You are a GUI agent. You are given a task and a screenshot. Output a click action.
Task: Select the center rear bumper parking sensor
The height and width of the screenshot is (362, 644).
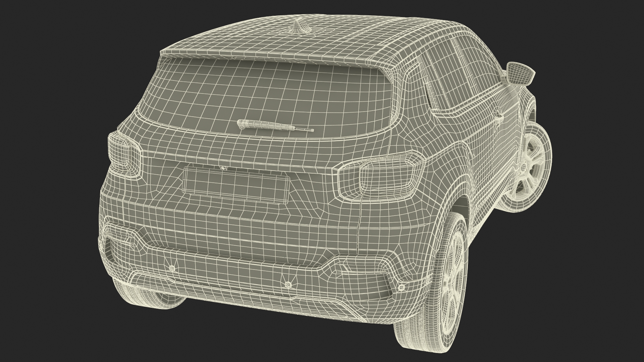[287, 285]
